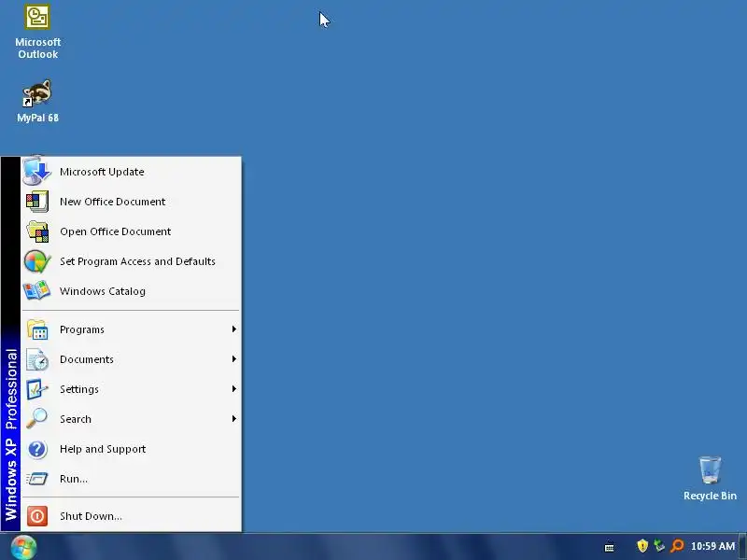Expand the Search submenu arrow
Viewport: 747px width, 560px height.
coord(234,418)
